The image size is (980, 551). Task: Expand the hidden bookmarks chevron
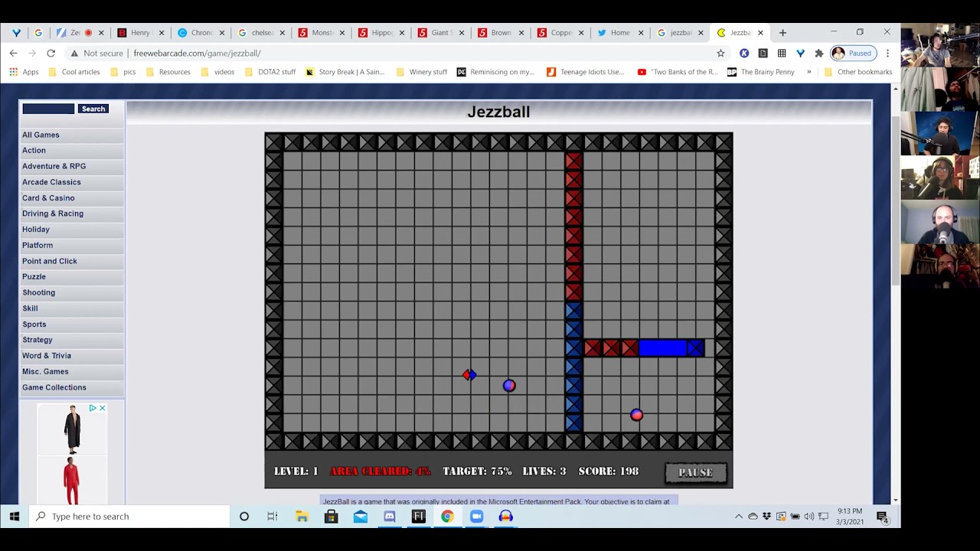coord(808,72)
